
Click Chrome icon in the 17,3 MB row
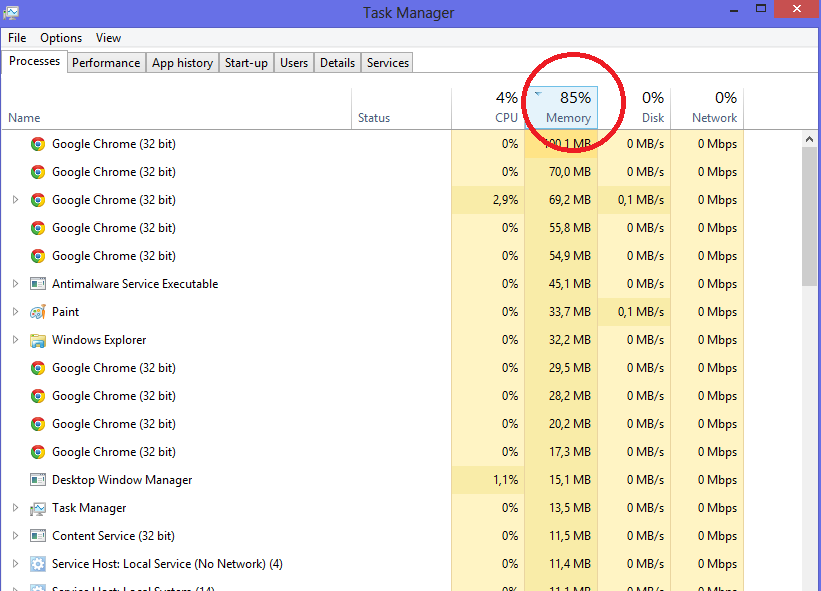pos(38,452)
